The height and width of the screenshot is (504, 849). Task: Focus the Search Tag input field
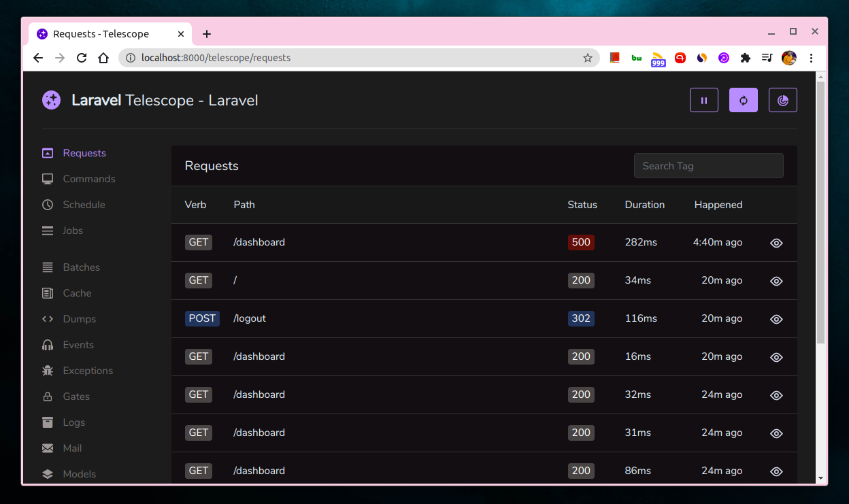pyautogui.click(x=708, y=166)
